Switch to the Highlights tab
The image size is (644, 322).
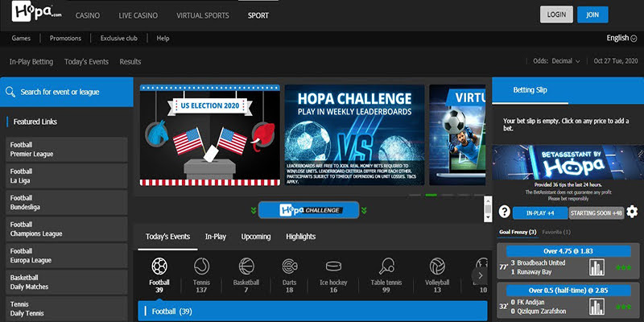[x=300, y=237]
